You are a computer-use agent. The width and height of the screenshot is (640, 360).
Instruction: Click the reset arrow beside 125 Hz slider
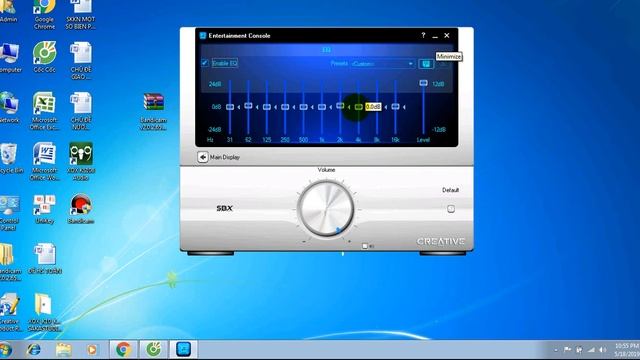276,107
